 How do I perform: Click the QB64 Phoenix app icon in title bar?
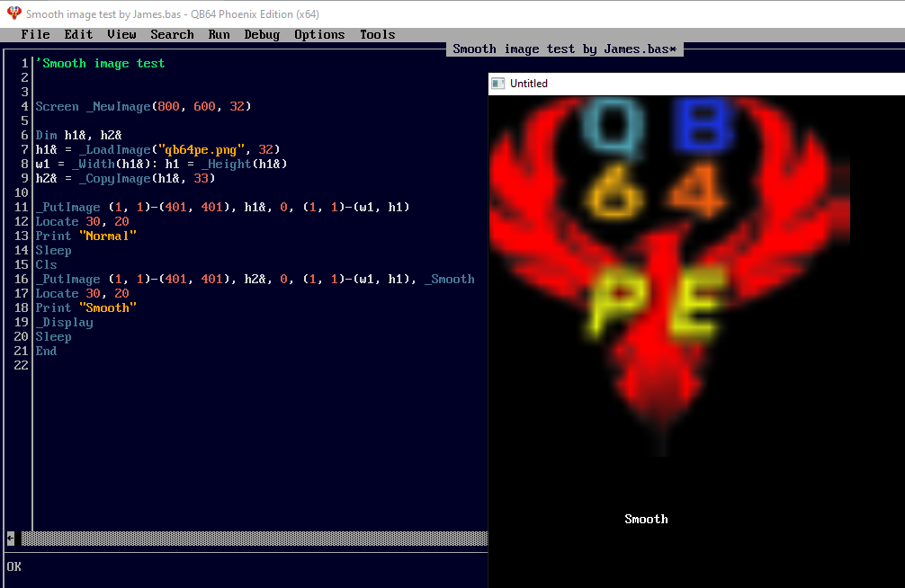tap(13, 13)
